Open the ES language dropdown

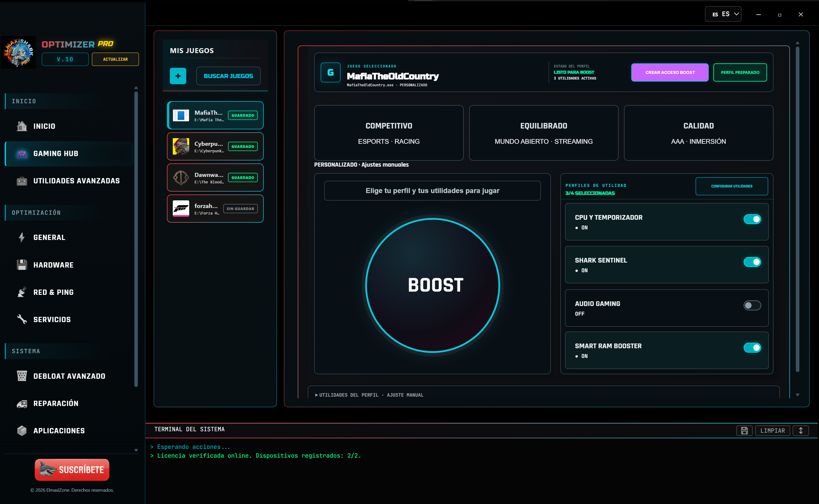(x=723, y=14)
